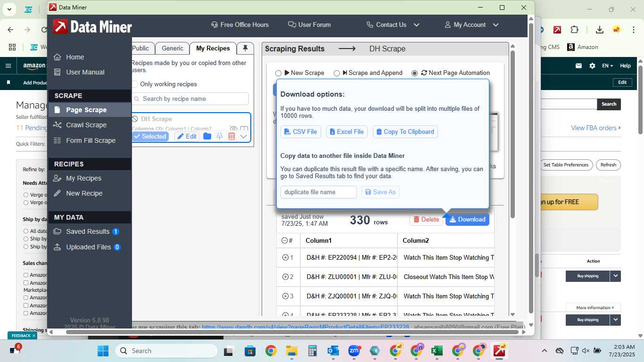The width and height of the screenshot is (644, 362).
Task: Open Amazon page settings gear icon
Action: pyautogui.click(x=592, y=66)
